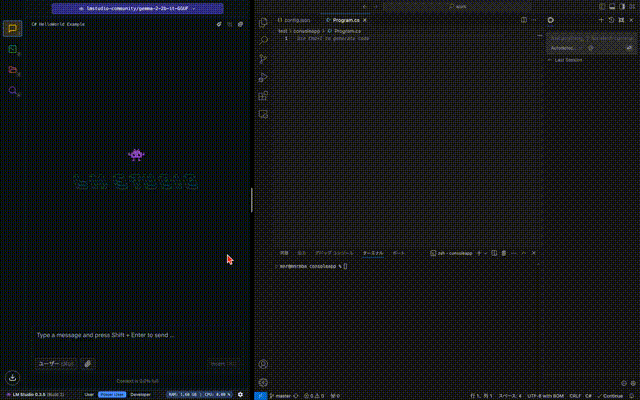Kill the terminal with trash icon
640x400 pixels.
[504, 253]
